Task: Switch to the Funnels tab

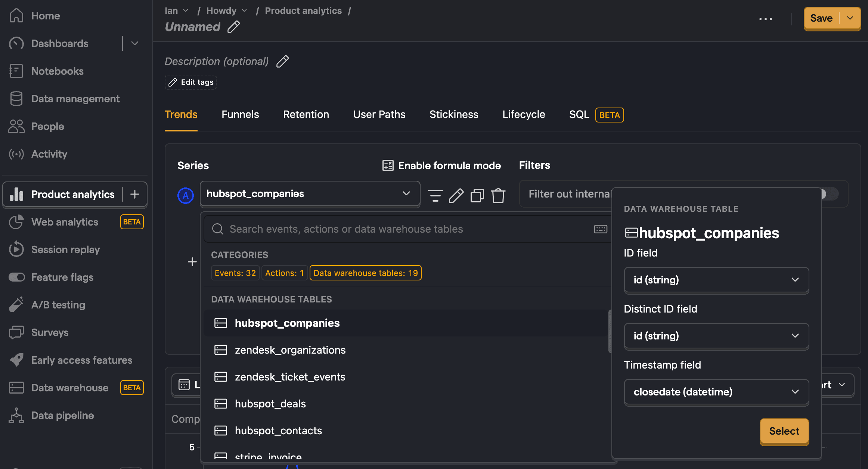Action: click(240, 114)
